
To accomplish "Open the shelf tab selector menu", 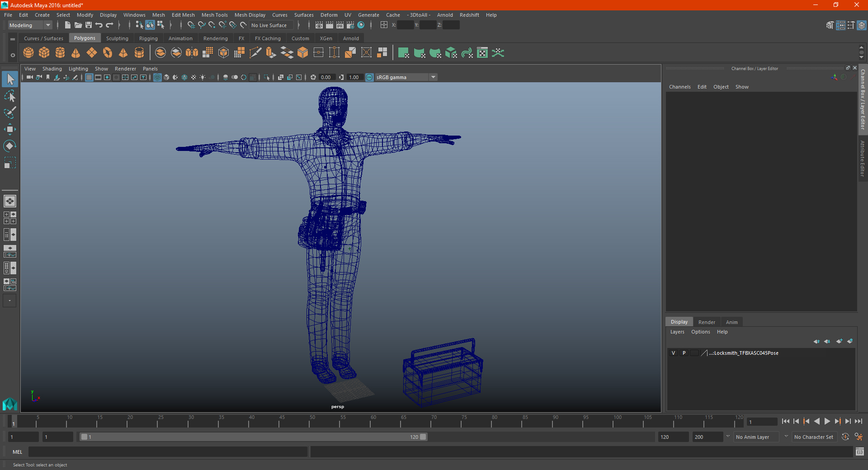I will [x=13, y=39].
